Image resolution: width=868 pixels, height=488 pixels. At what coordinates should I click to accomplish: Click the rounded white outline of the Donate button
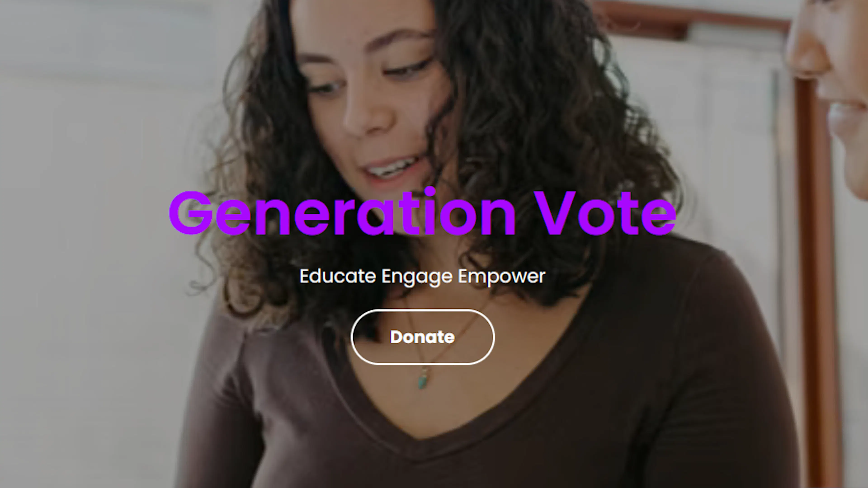pyautogui.click(x=422, y=310)
